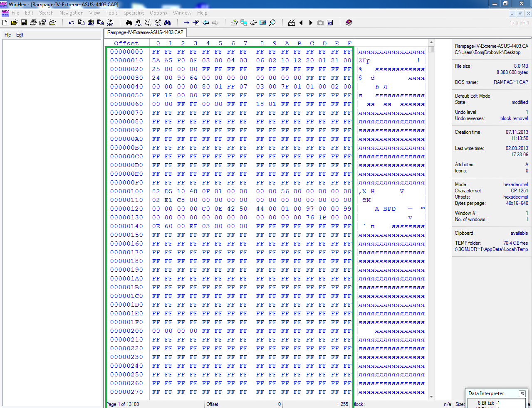Click the checkmark and cross toolbar icon
Image resolution: width=532 pixels, height=408 pixels.
[x=292, y=22]
